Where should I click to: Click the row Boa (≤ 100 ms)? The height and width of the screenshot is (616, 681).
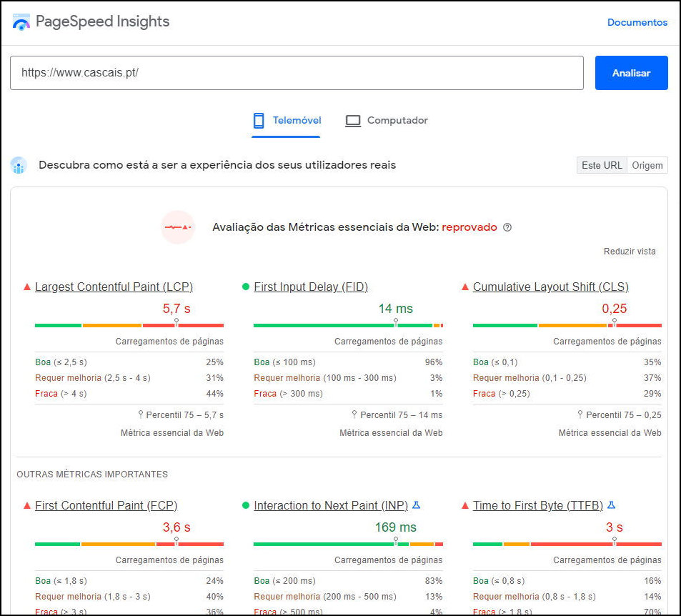click(x=348, y=362)
